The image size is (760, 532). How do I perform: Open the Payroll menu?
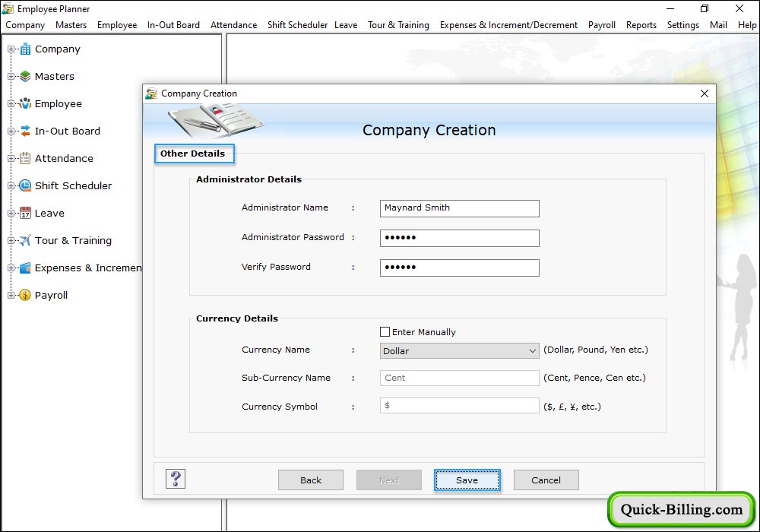[x=601, y=25]
